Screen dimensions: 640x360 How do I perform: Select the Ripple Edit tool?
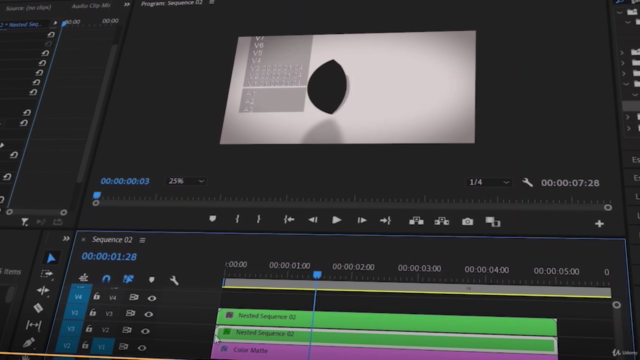point(43,291)
